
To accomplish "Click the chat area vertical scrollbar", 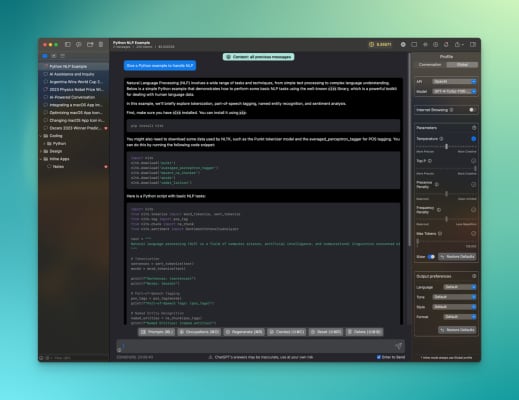I will tap(410, 150).
